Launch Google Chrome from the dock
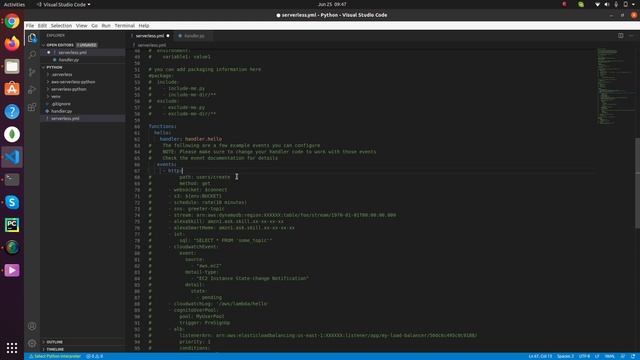 [x=12, y=21]
